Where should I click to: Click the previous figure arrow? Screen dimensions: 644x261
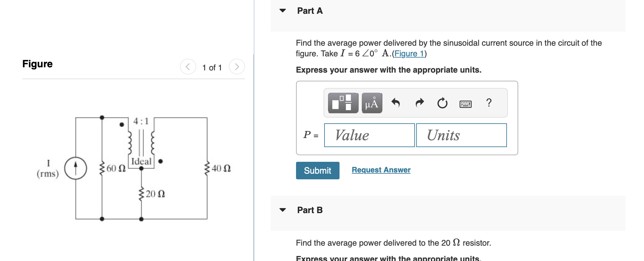pos(187,66)
